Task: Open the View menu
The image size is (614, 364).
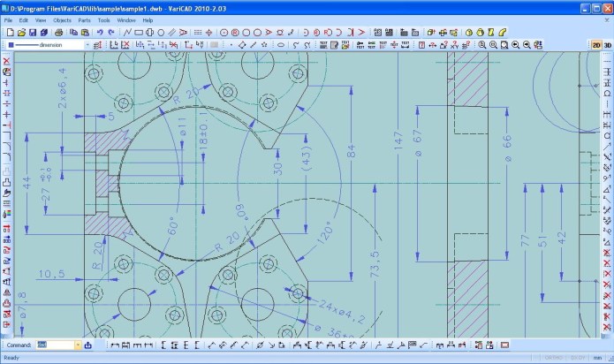Action: [41, 20]
